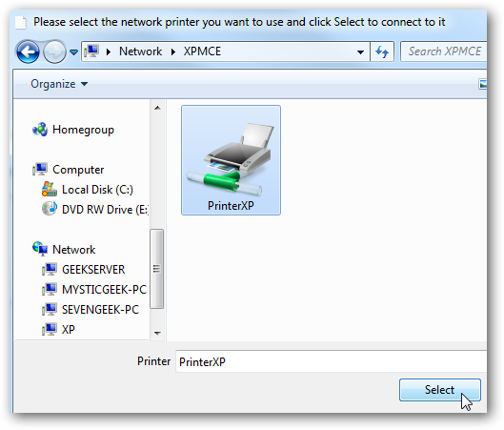
Task: Select the PrinterXP shared printer icon
Action: (x=231, y=160)
